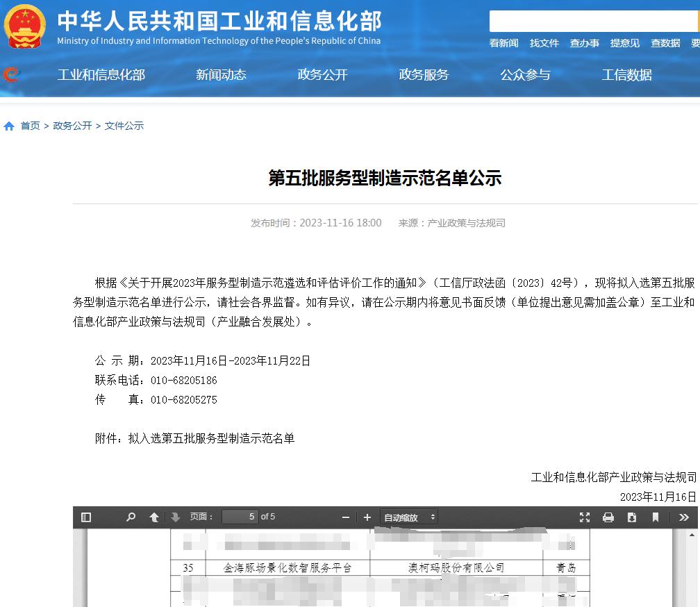This screenshot has width=700, height=607.
Task: Go to the next page with the down arrow
Action: coord(174,517)
